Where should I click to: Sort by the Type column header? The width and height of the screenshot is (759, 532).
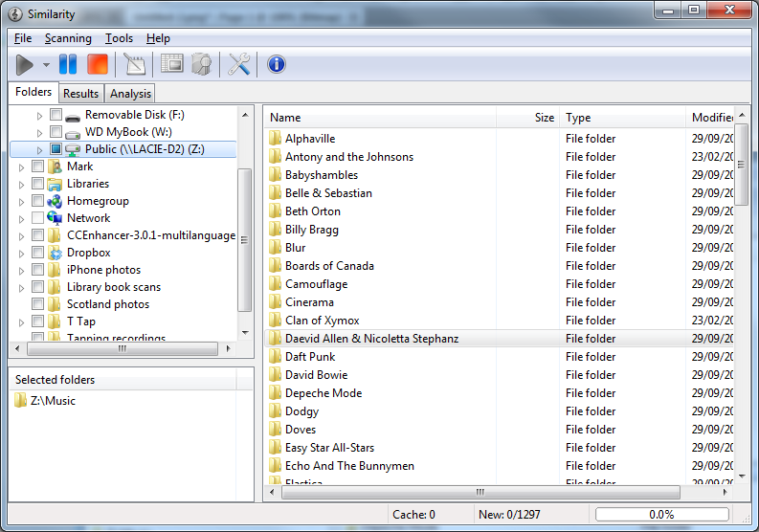[622, 118]
